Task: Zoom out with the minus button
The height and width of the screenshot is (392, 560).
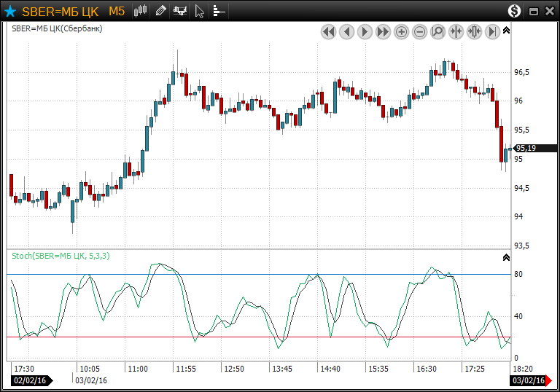Action: pos(420,32)
